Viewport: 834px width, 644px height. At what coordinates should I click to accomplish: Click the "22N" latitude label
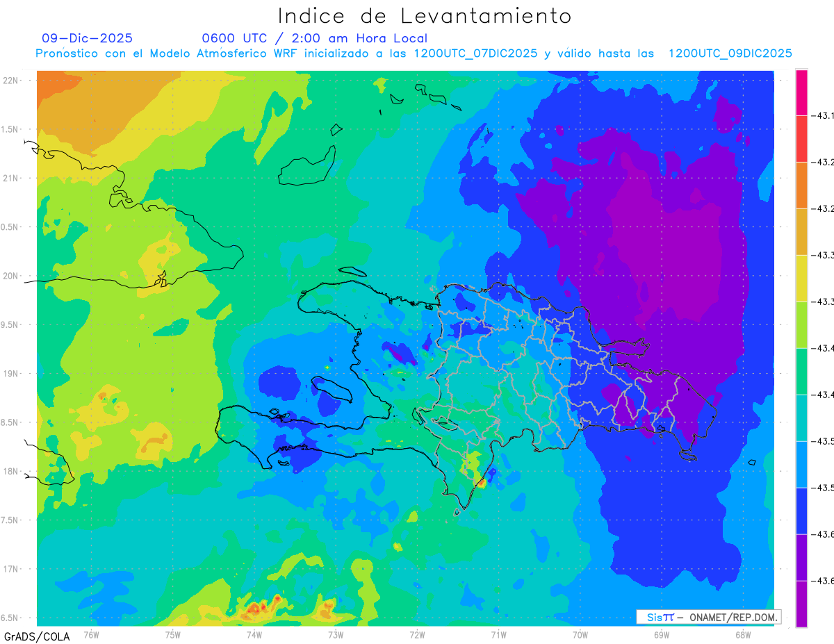pos(11,81)
